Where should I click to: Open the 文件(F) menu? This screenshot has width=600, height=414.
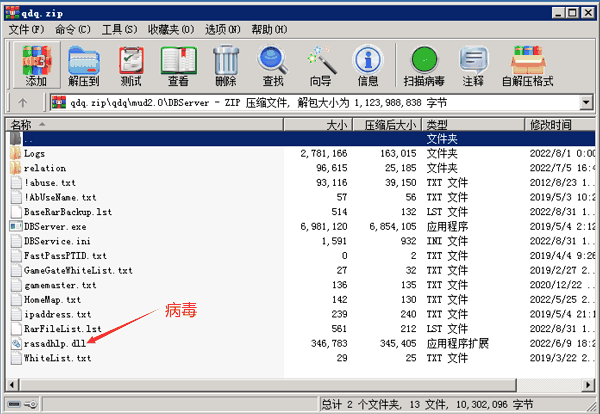pyautogui.click(x=26, y=29)
